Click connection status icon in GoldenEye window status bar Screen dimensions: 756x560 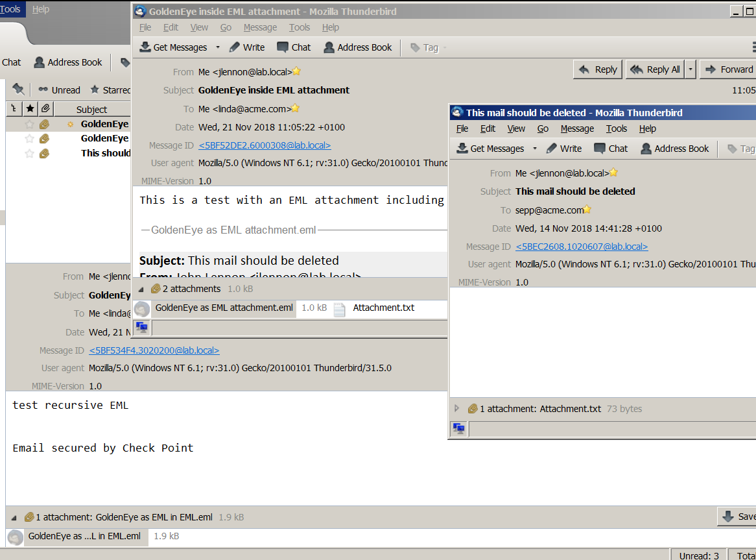[142, 328]
